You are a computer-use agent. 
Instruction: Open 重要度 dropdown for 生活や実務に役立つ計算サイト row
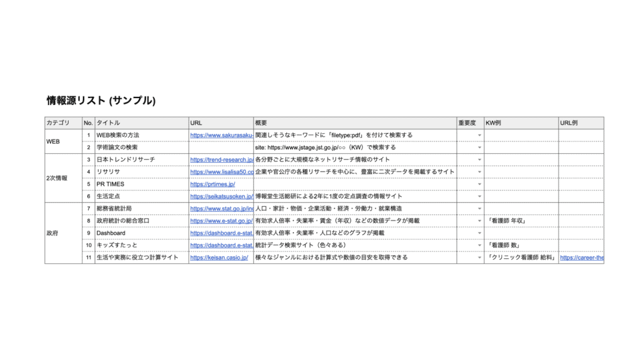479,258
